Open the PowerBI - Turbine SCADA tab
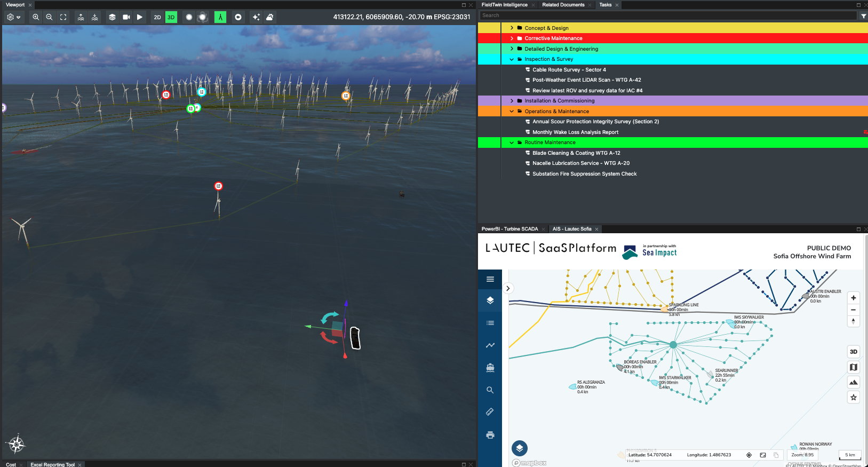868x467 pixels. pyautogui.click(x=509, y=229)
